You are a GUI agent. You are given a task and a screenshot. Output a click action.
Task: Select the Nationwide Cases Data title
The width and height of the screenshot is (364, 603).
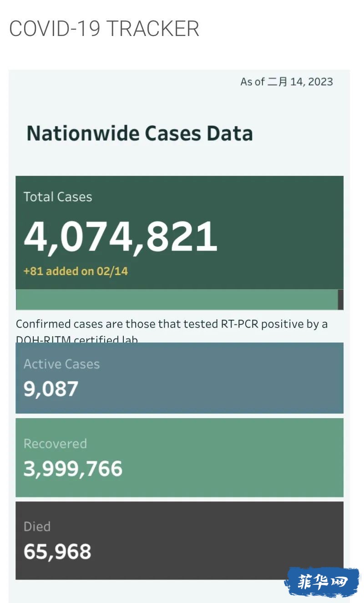point(140,133)
